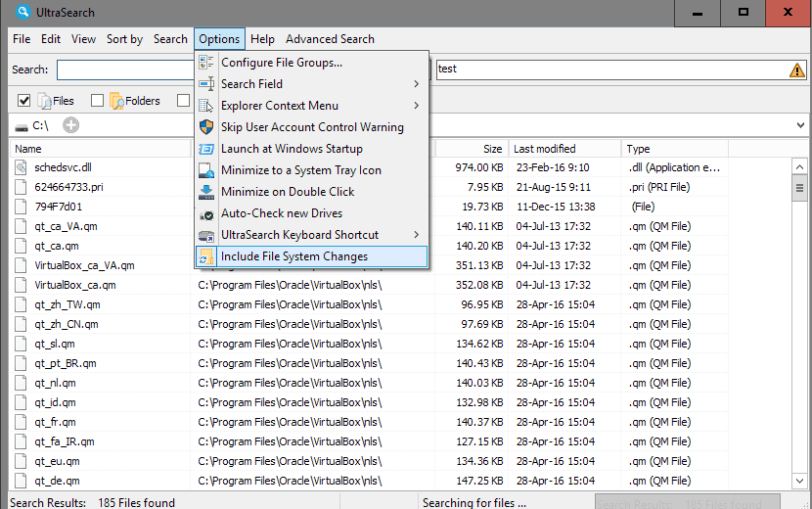Click the results scrollbar down arrow

[799, 481]
